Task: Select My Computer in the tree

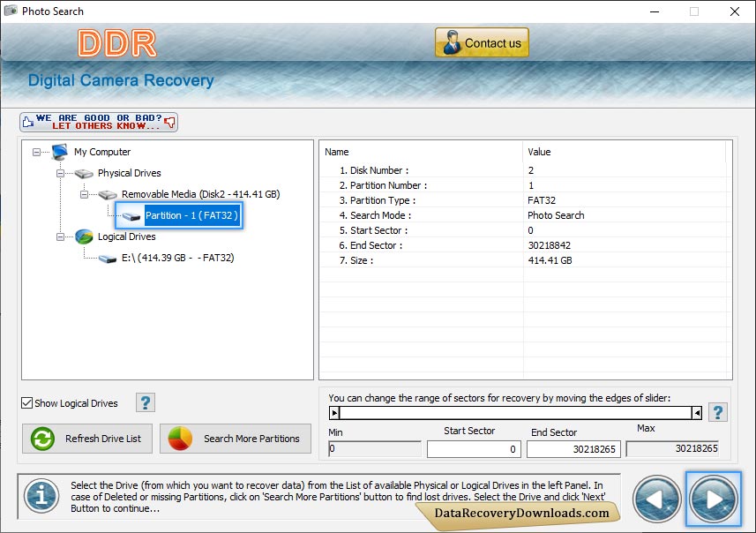Action: click(x=102, y=152)
